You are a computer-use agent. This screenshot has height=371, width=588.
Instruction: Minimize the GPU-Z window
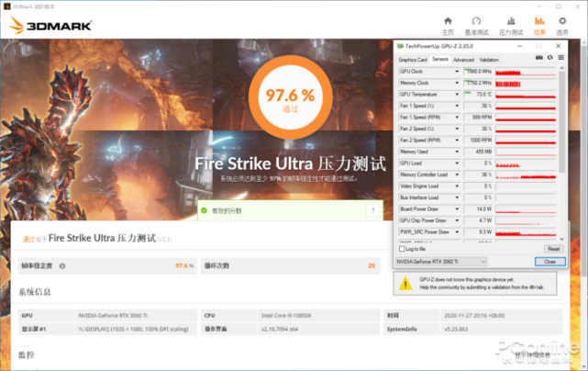pos(519,46)
